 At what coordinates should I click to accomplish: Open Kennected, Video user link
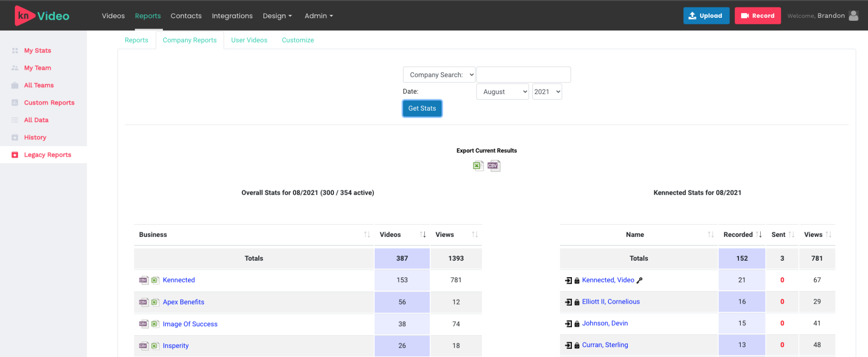point(608,280)
